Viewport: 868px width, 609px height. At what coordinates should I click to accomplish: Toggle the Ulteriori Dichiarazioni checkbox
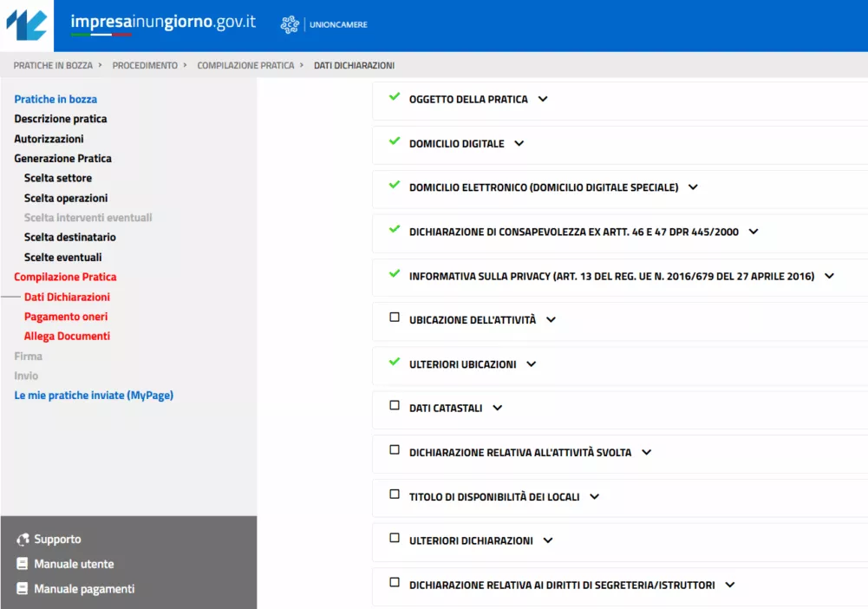click(x=395, y=539)
